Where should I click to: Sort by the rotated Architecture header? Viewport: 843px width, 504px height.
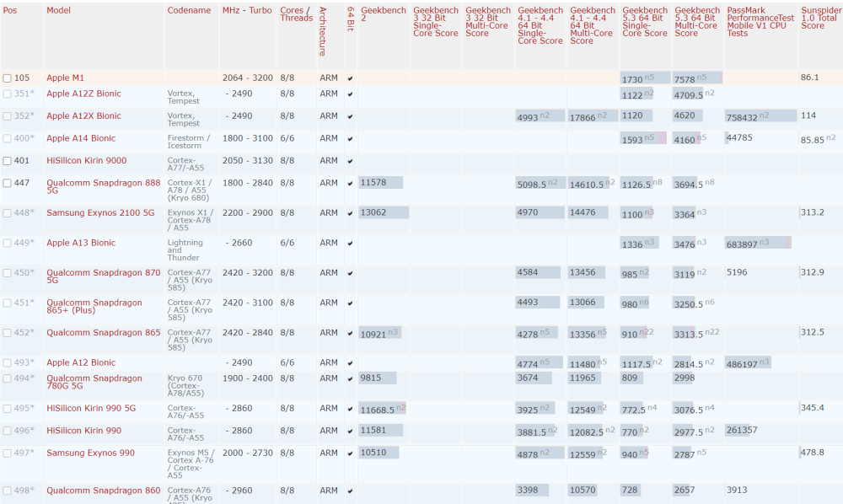click(323, 31)
